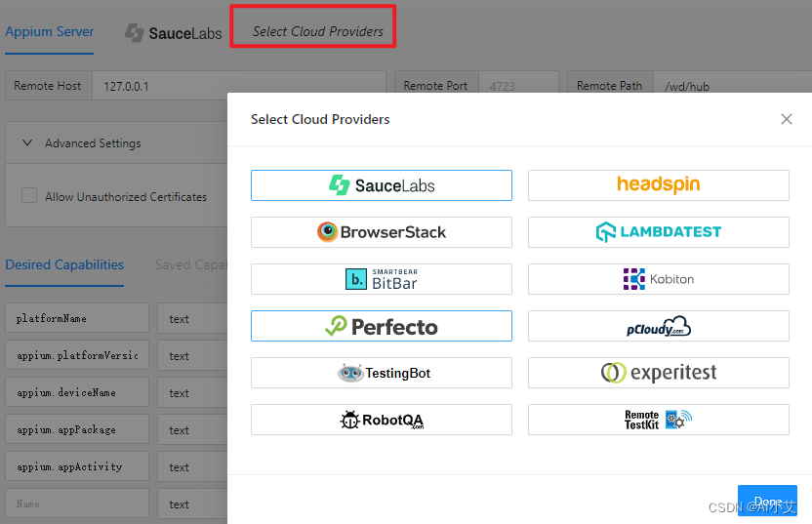This screenshot has width=812, height=524.
Task: Click the Remote TestKit gear signal icon
Action: (678, 420)
